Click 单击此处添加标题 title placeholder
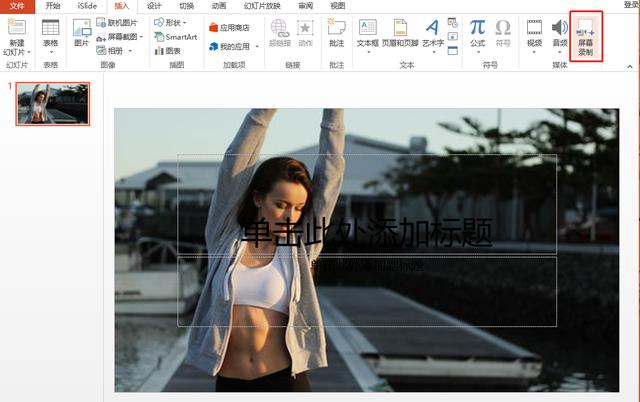640x402 pixels. click(x=366, y=233)
